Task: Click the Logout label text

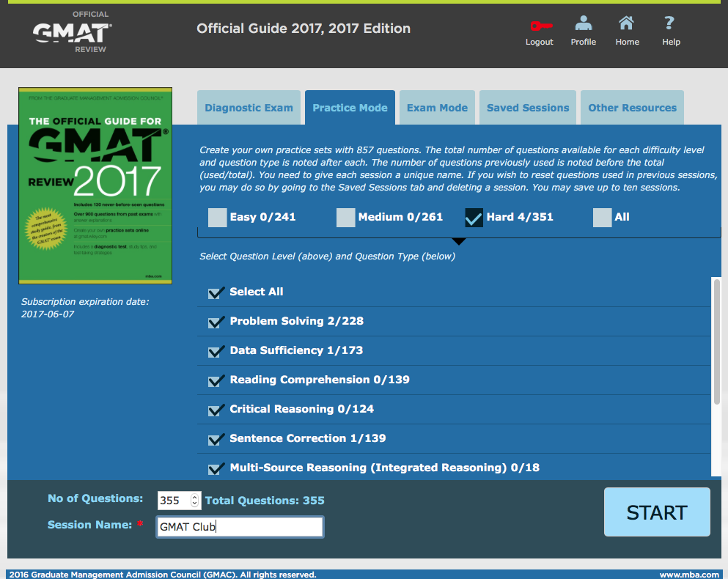Action: [x=539, y=42]
